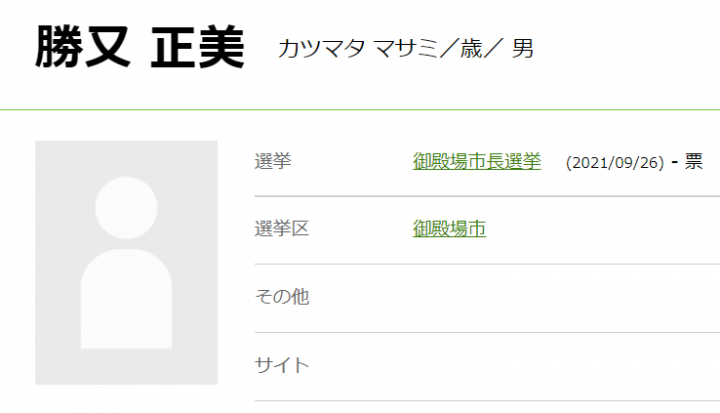Open the 御殿場市長選挙 election link
This screenshot has width=720, height=413.
click(477, 161)
